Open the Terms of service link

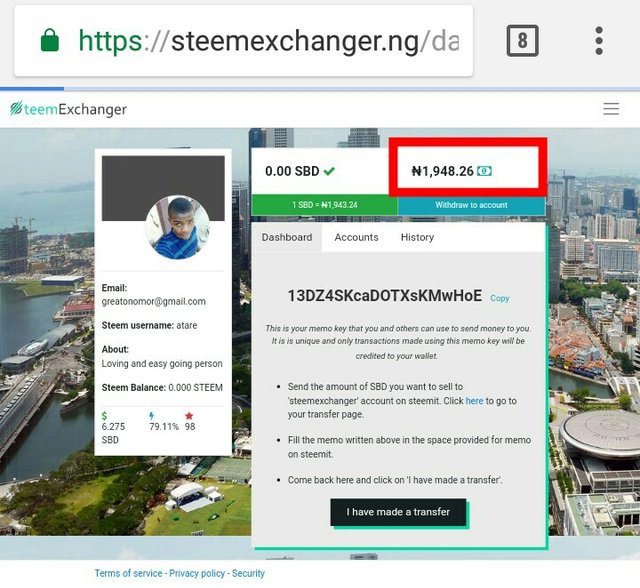click(129, 573)
